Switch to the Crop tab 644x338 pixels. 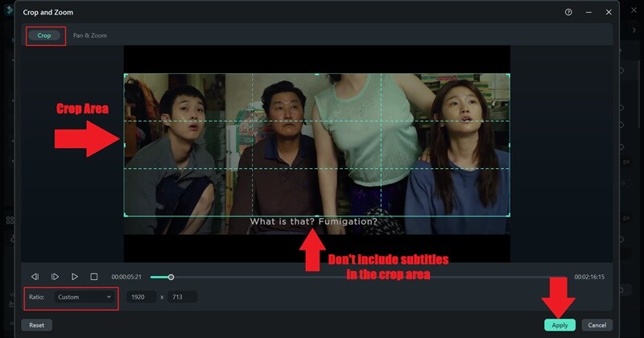tap(44, 35)
